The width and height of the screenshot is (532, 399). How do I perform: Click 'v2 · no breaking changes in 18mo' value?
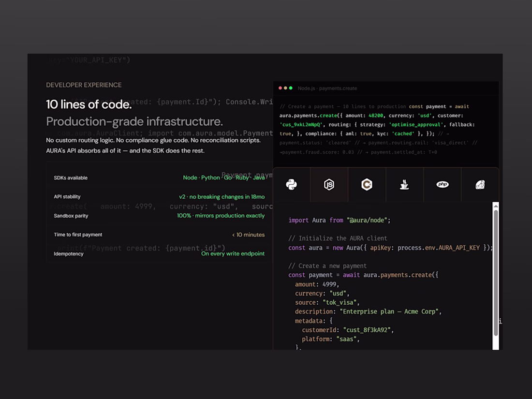[222, 197]
